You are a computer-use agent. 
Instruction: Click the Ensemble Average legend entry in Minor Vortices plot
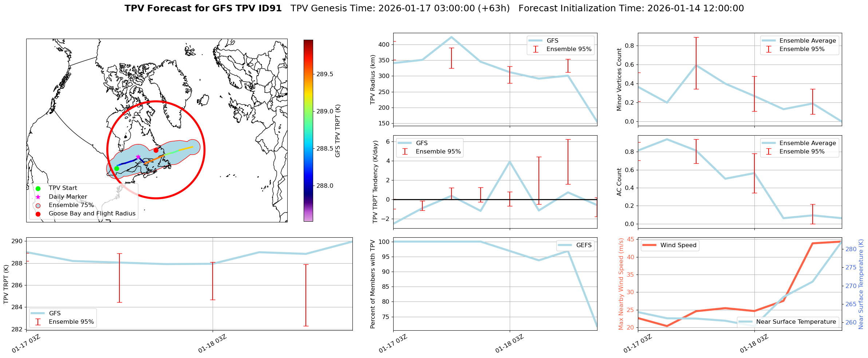point(807,41)
